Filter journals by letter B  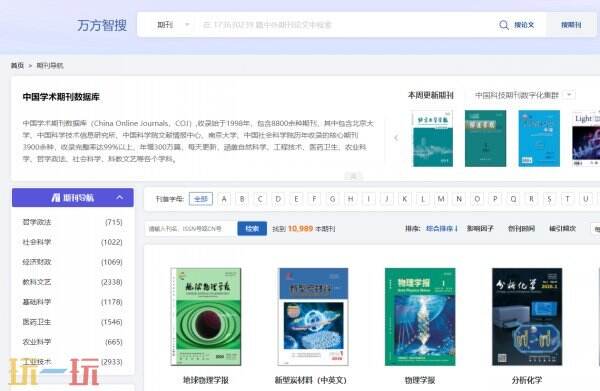(242, 199)
